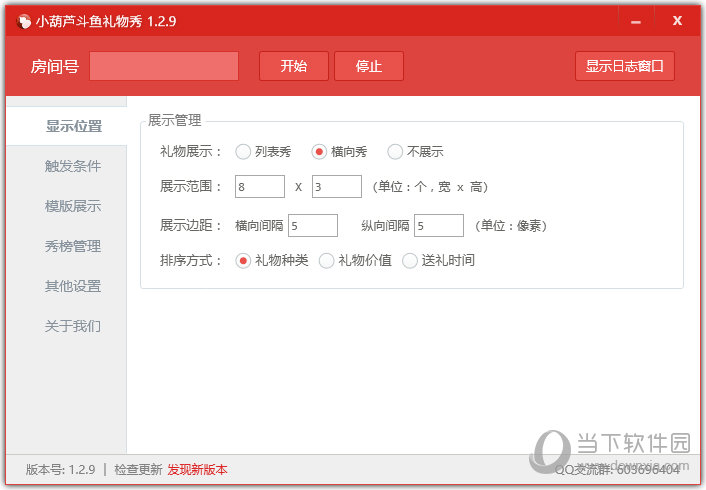Click the app logo icon in title bar
Image resolution: width=706 pixels, height=490 pixels.
[x=24, y=21]
